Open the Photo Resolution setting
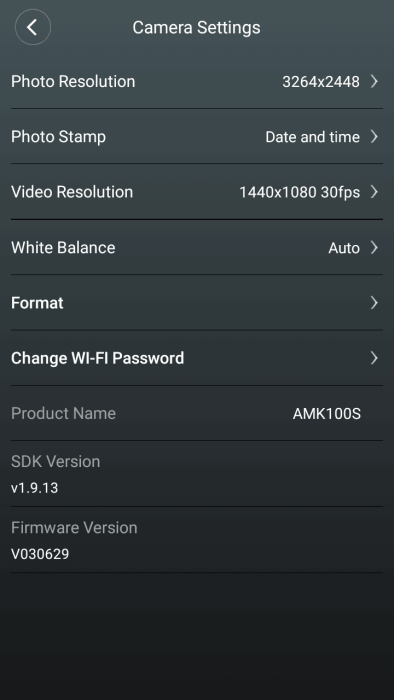 197,81
